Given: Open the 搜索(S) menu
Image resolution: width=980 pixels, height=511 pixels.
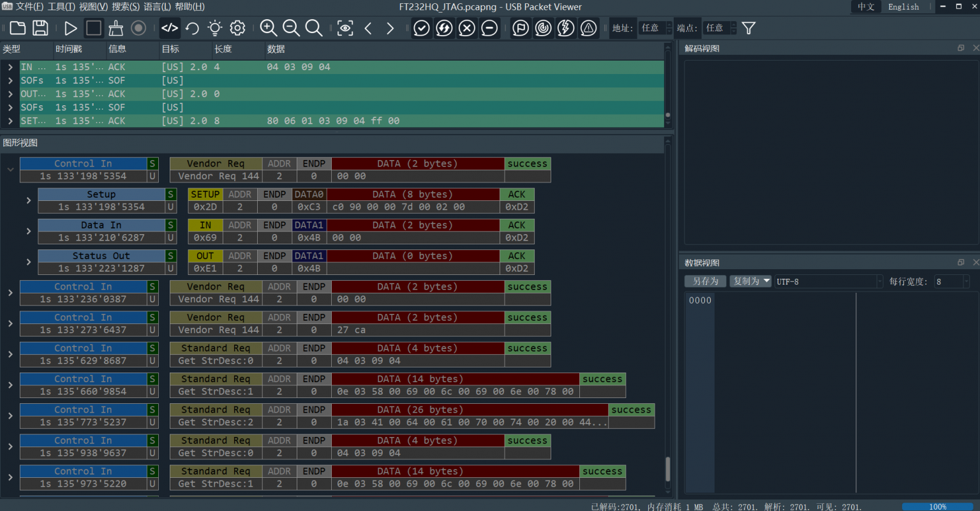Looking at the screenshot, I should (x=125, y=7).
